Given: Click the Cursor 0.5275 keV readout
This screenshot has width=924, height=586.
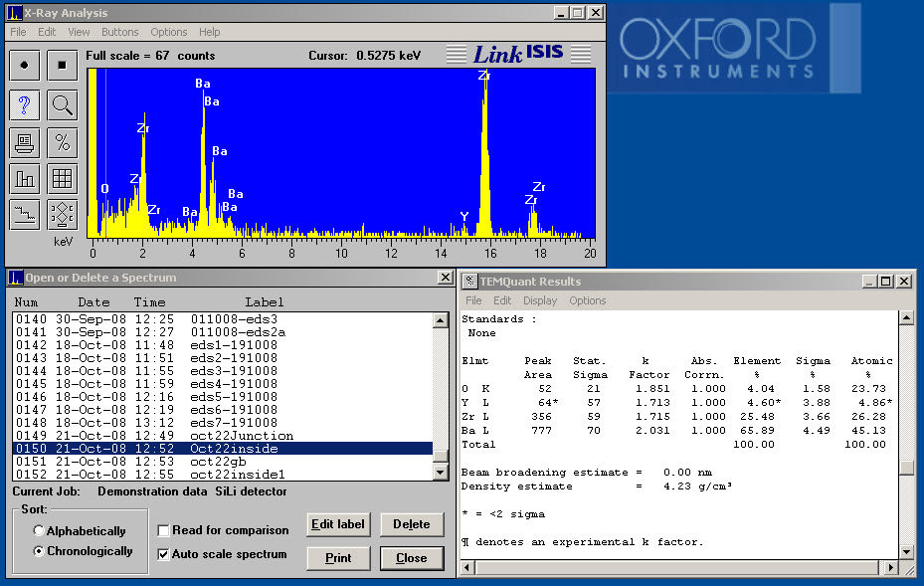Looking at the screenshot, I should (x=365, y=56).
